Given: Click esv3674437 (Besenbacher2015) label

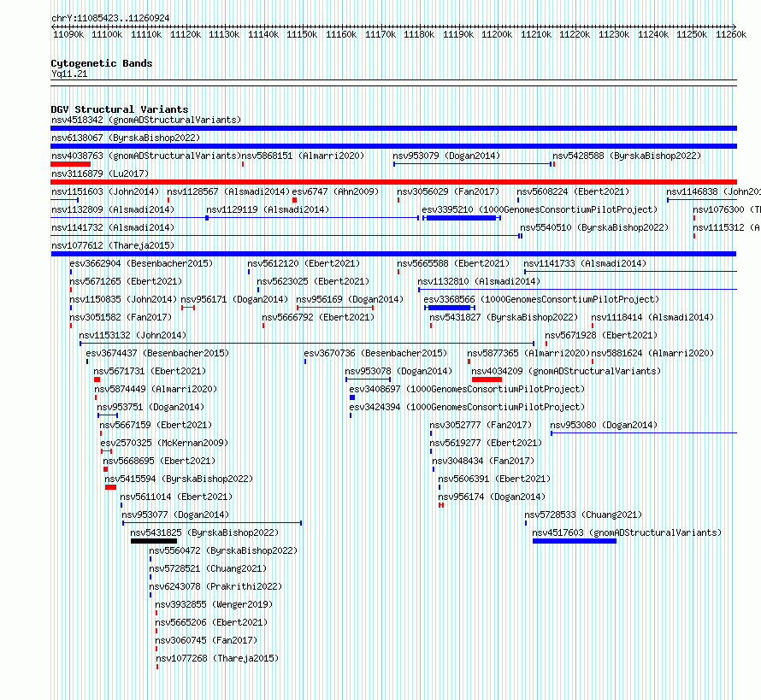Looking at the screenshot, I should [x=157, y=353].
